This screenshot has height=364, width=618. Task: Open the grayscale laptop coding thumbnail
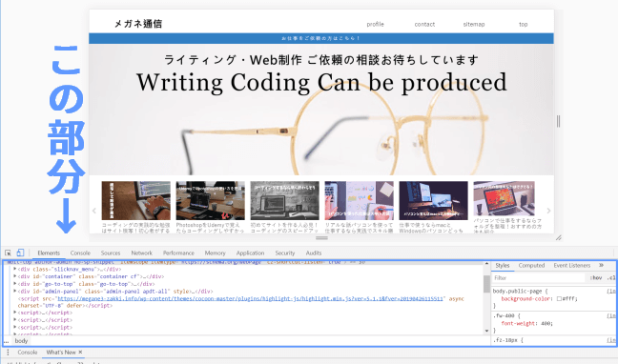coord(284,200)
